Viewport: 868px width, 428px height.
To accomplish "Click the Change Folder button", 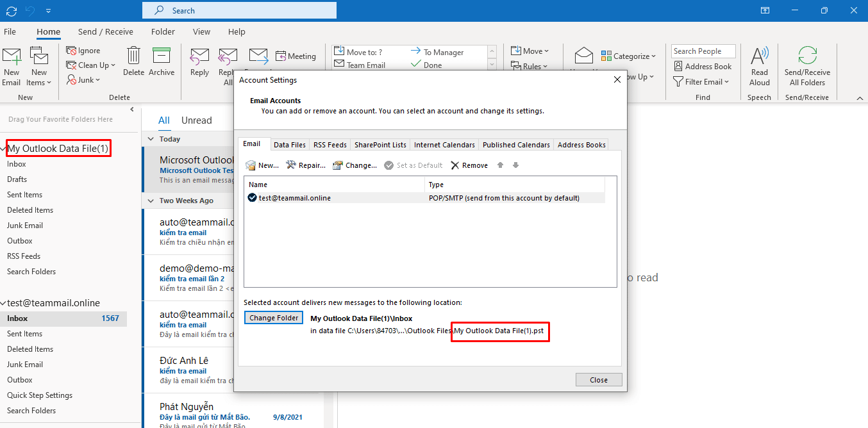I will (x=274, y=318).
